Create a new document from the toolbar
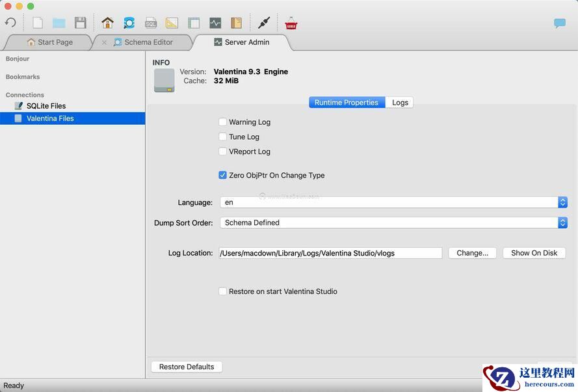This screenshot has height=392, width=578. [38, 23]
